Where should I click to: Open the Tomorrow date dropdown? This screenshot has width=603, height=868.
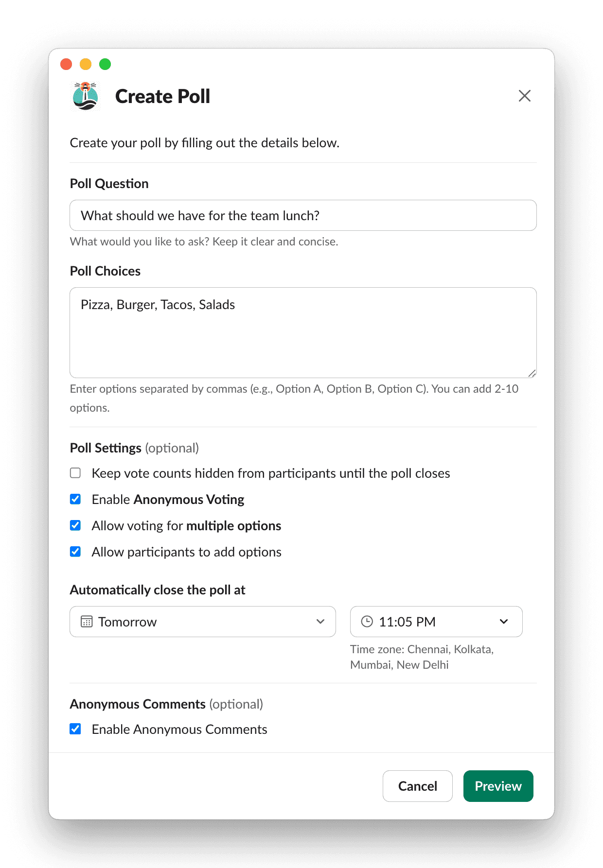[202, 622]
